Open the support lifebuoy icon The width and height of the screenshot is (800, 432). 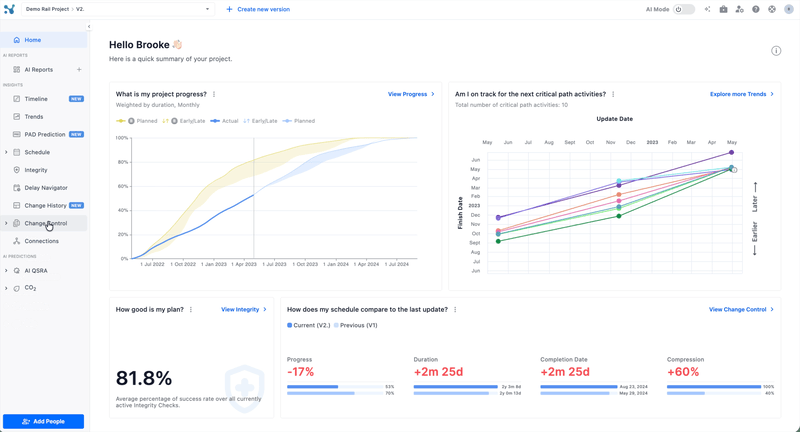(771, 9)
